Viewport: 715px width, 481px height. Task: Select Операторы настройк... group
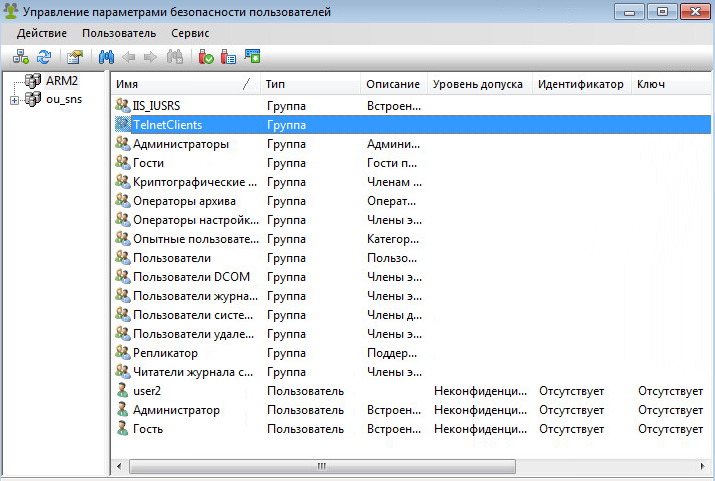coord(196,220)
